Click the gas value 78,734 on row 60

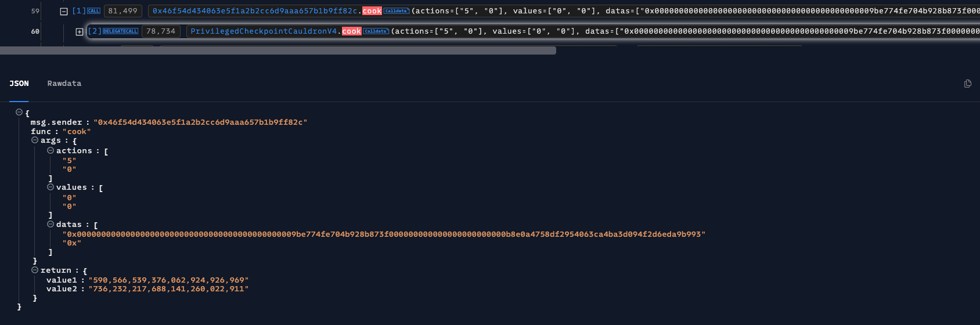161,31
